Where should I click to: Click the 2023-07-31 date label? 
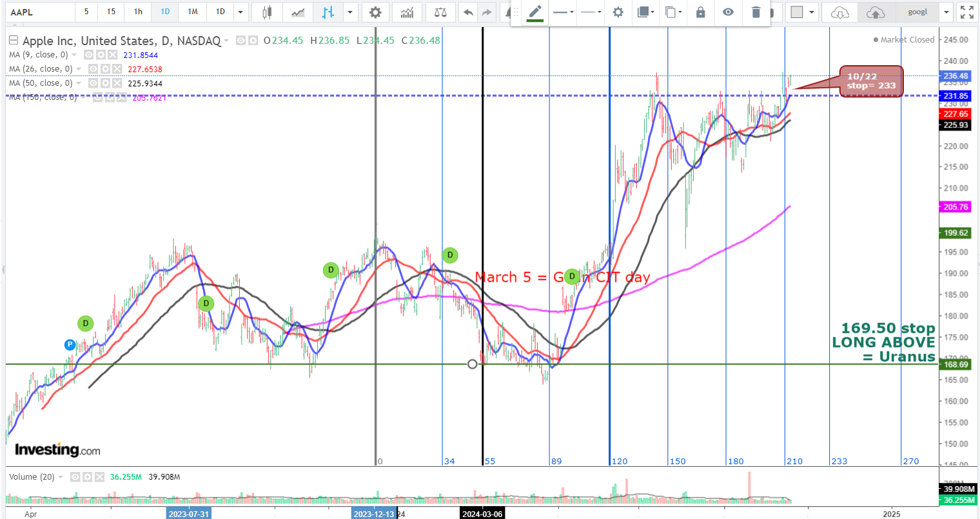click(x=188, y=514)
